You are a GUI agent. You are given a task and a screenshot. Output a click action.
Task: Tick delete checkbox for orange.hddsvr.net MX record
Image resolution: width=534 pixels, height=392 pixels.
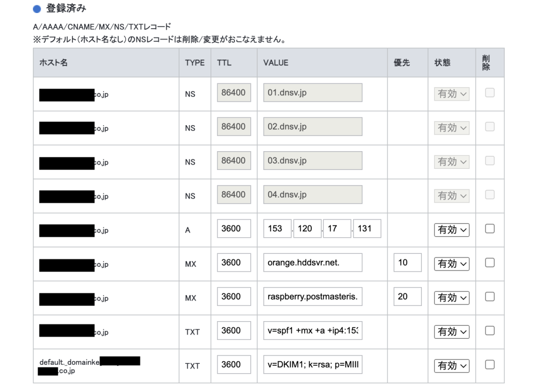point(490,263)
